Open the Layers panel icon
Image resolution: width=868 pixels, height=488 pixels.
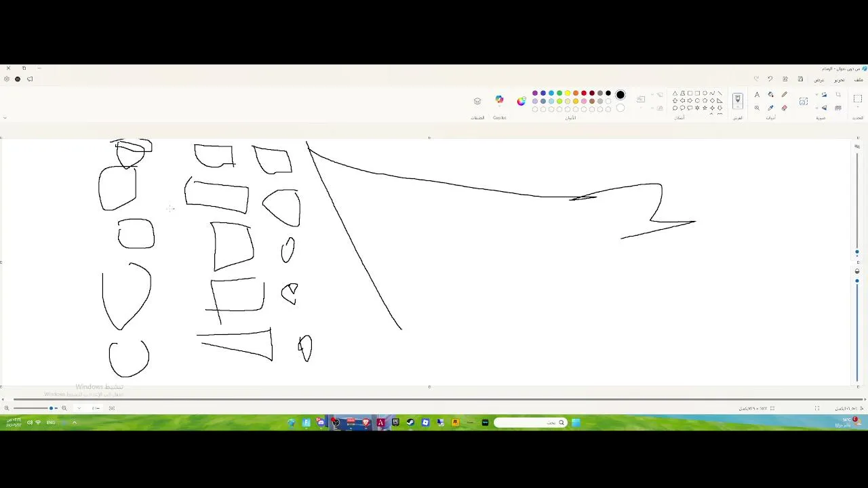(477, 101)
